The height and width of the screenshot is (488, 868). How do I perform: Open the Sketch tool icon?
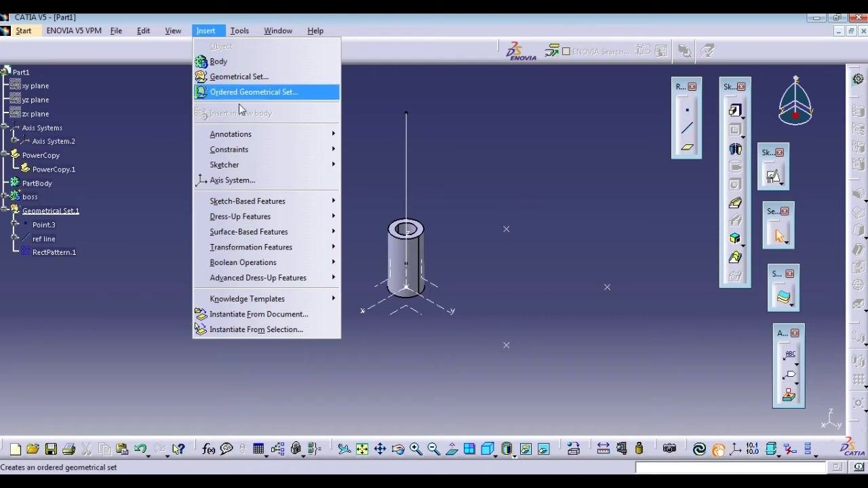point(773,176)
